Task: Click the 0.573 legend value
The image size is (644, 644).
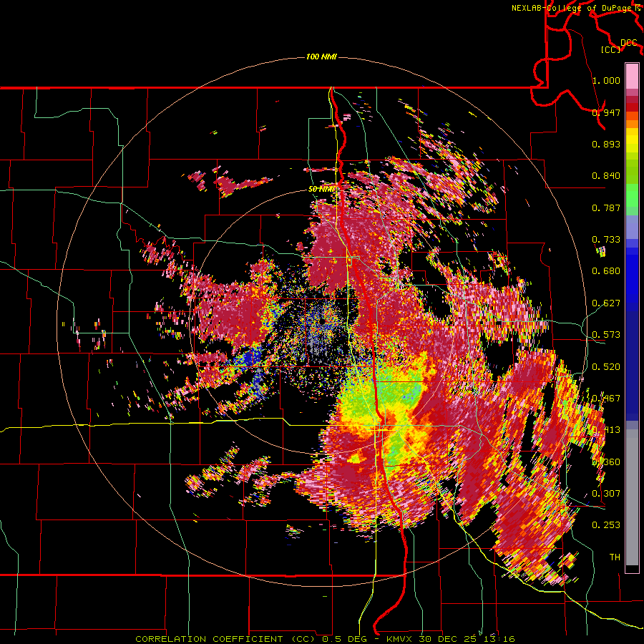Action: coord(606,334)
